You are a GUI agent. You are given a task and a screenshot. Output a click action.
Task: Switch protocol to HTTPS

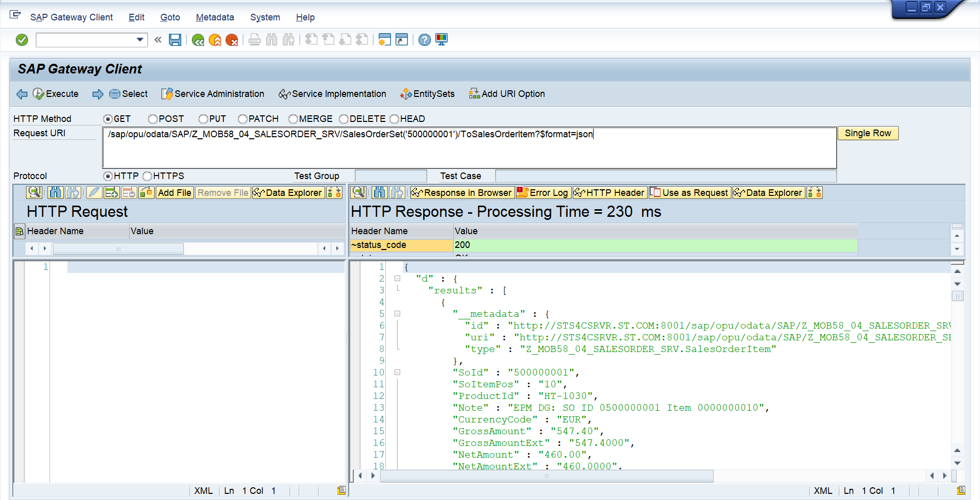pyautogui.click(x=148, y=176)
